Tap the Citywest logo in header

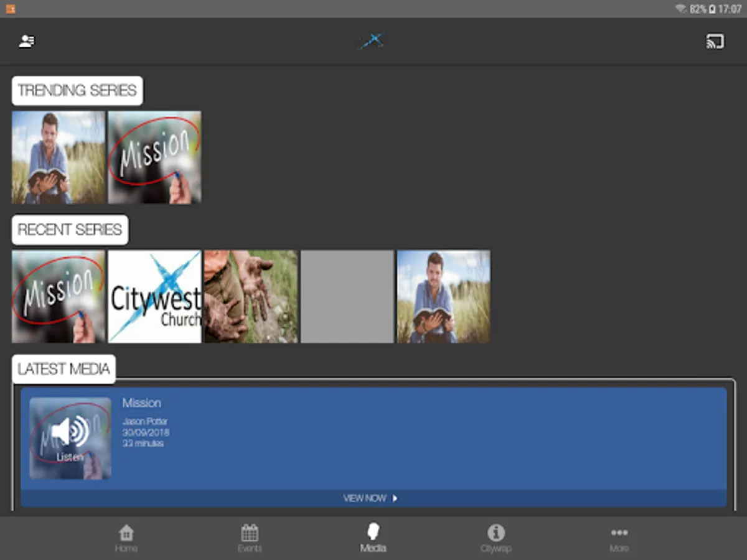click(372, 42)
